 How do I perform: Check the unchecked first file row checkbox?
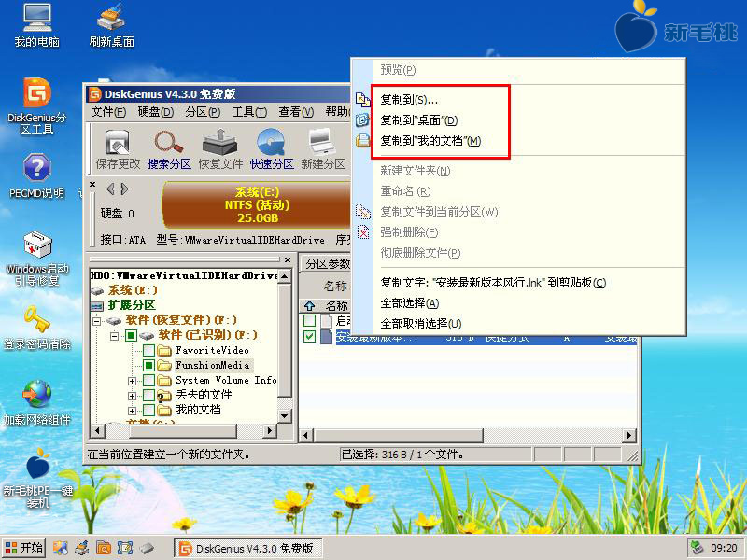point(309,320)
